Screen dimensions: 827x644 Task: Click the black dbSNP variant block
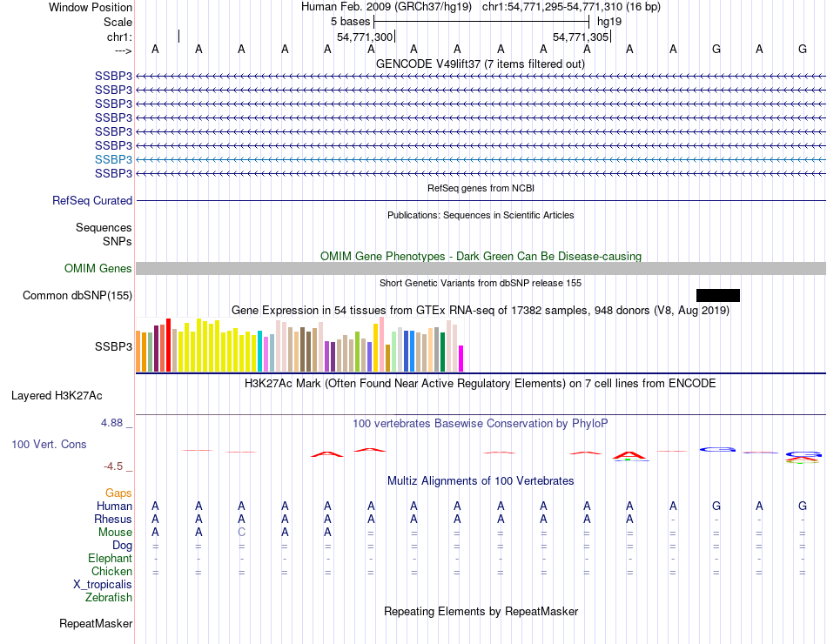click(718, 295)
